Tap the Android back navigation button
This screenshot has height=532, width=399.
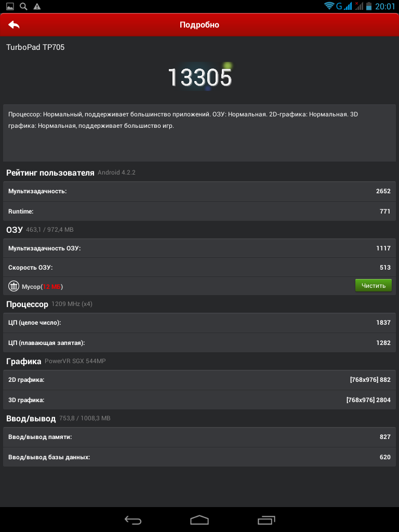(133, 520)
